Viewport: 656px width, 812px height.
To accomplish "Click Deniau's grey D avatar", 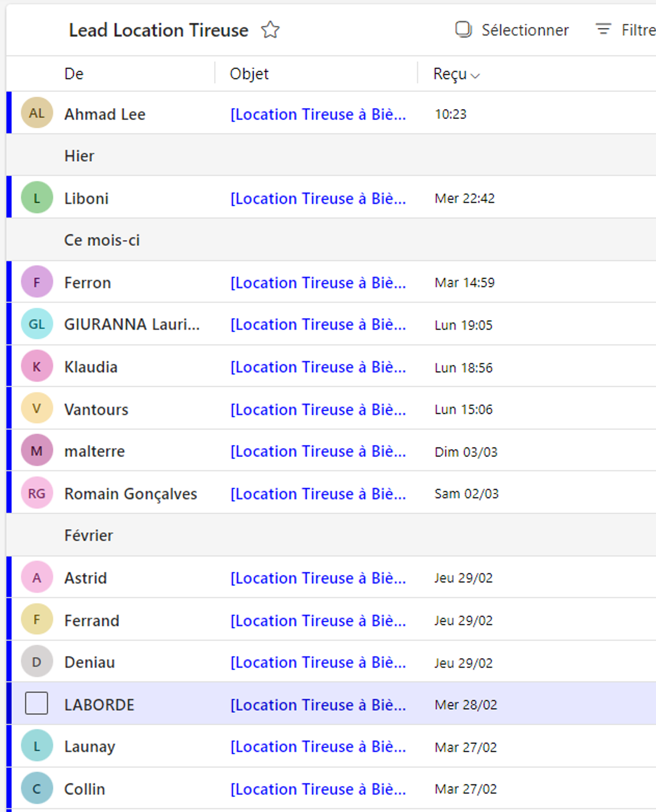I will pos(37,662).
